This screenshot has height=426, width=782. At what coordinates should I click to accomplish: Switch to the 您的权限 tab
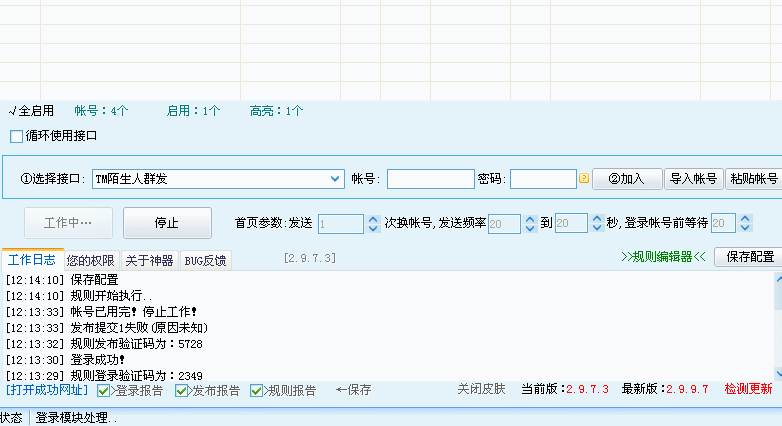[x=91, y=260]
